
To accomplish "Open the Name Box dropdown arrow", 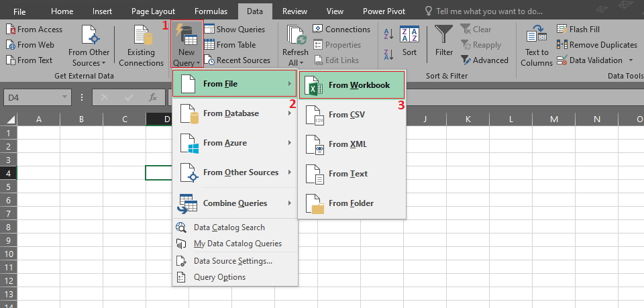I will (x=65, y=98).
